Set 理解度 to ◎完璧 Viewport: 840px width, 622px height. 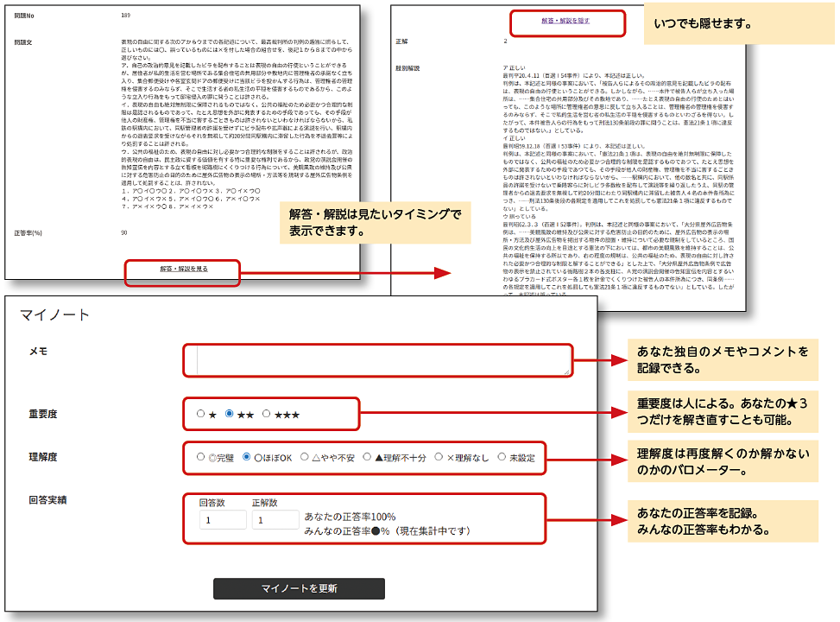tap(201, 457)
